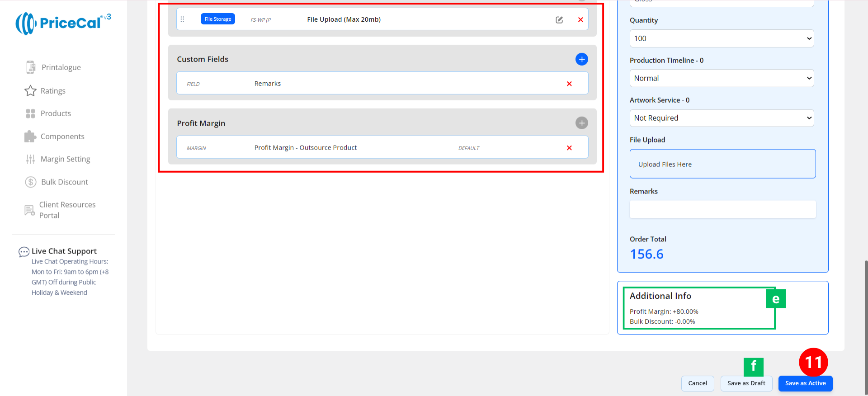Grab the drag handle on File Storage row
The height and width of the screenshot is (396, 868).
(x=183, y=19)
